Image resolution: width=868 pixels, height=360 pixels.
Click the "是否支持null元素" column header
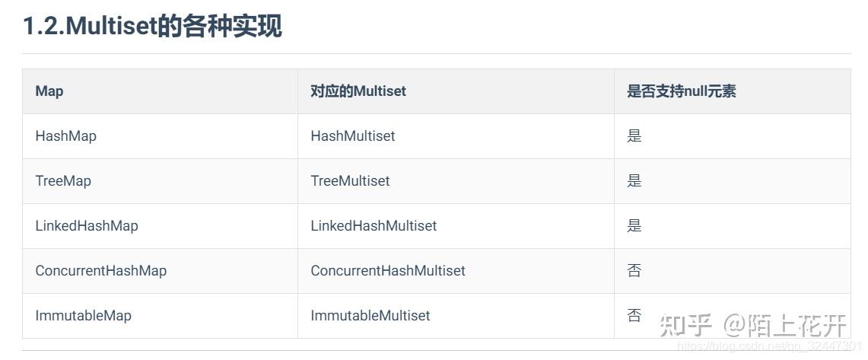click(x=681, y=91)
